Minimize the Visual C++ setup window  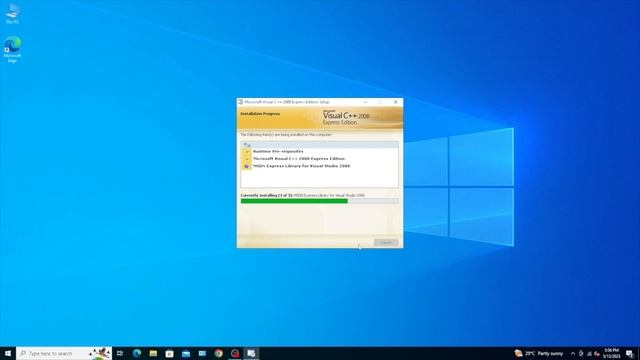click(365, 102)
